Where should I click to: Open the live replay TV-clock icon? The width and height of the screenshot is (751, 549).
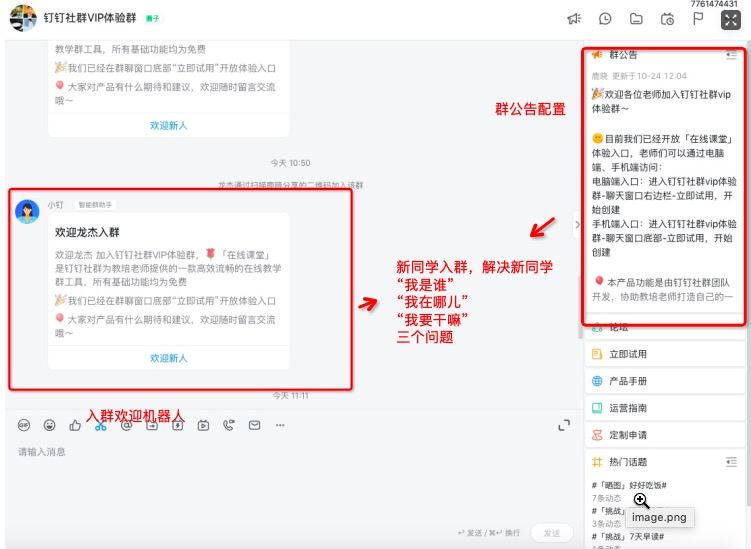[667, 19]
